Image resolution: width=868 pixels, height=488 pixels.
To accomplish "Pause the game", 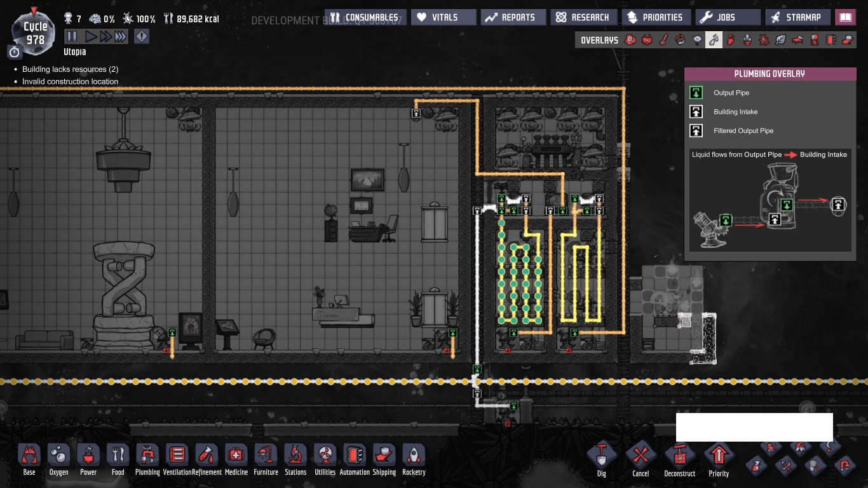I will [x=72, y=36].
